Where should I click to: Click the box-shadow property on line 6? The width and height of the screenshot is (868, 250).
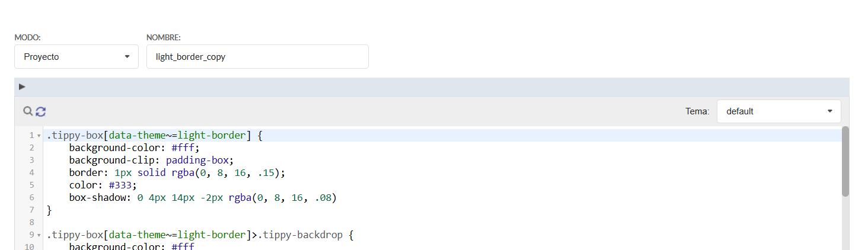(97, 198)
